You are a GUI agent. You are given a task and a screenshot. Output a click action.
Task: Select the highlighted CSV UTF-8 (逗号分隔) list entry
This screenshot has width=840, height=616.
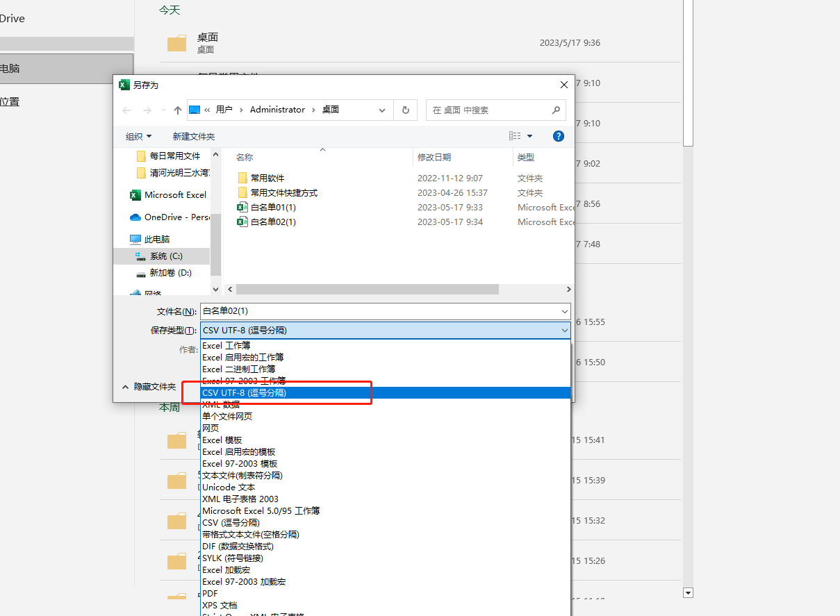point(386,392)
